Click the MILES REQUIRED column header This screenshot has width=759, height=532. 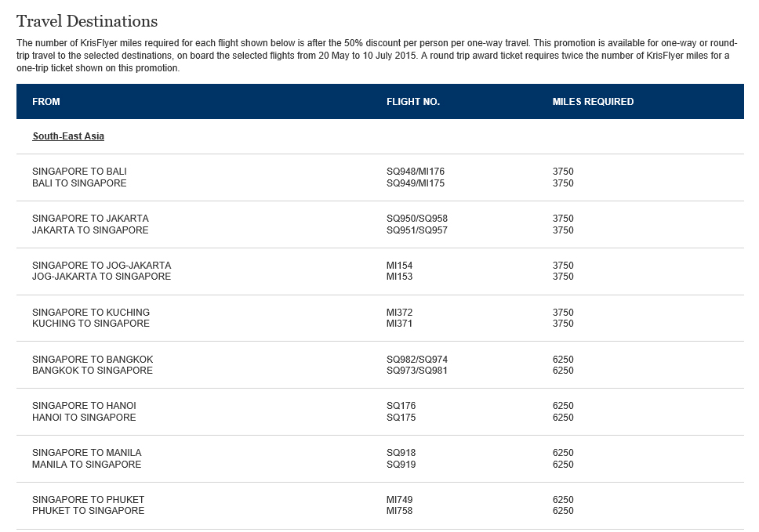[593, 102]
